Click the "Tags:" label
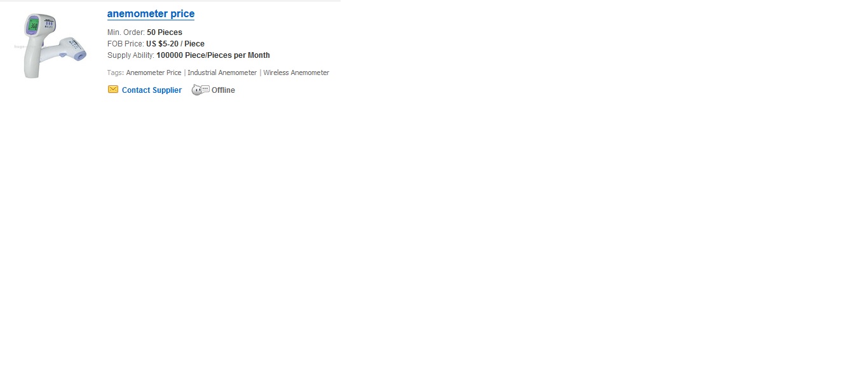The image size is (868, 365). (x=116, y=72)
